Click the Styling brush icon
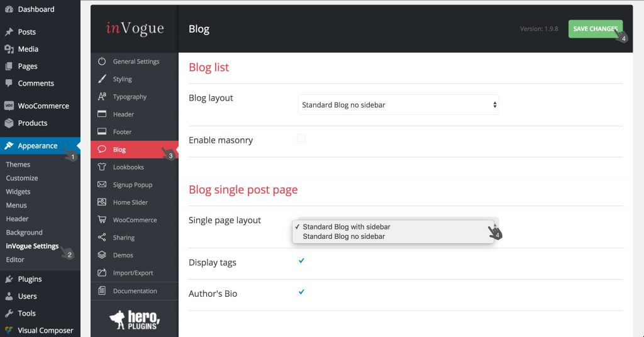The image size is (644, 337). coord(102,79)
